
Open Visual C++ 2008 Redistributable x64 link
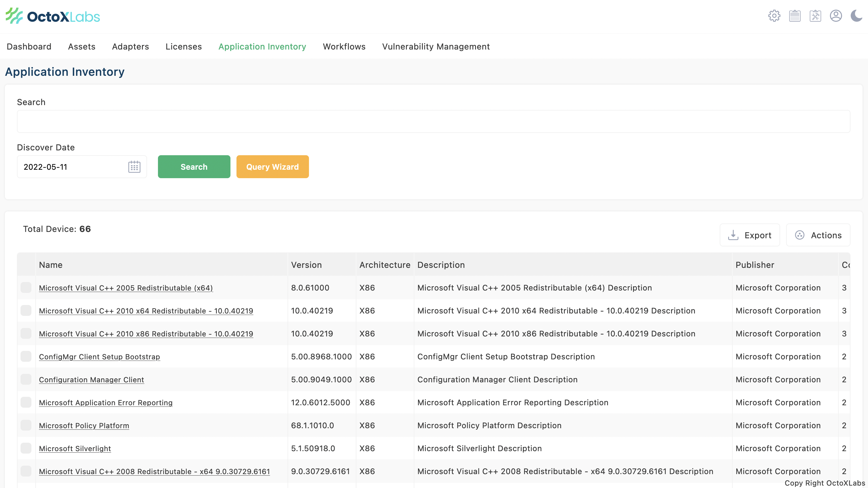154,471
